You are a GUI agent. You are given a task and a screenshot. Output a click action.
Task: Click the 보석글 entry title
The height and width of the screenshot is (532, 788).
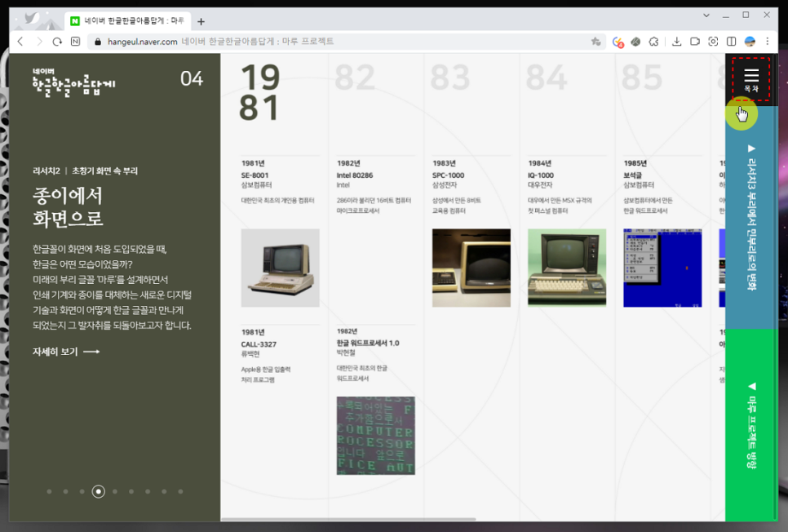click(633, 175)
